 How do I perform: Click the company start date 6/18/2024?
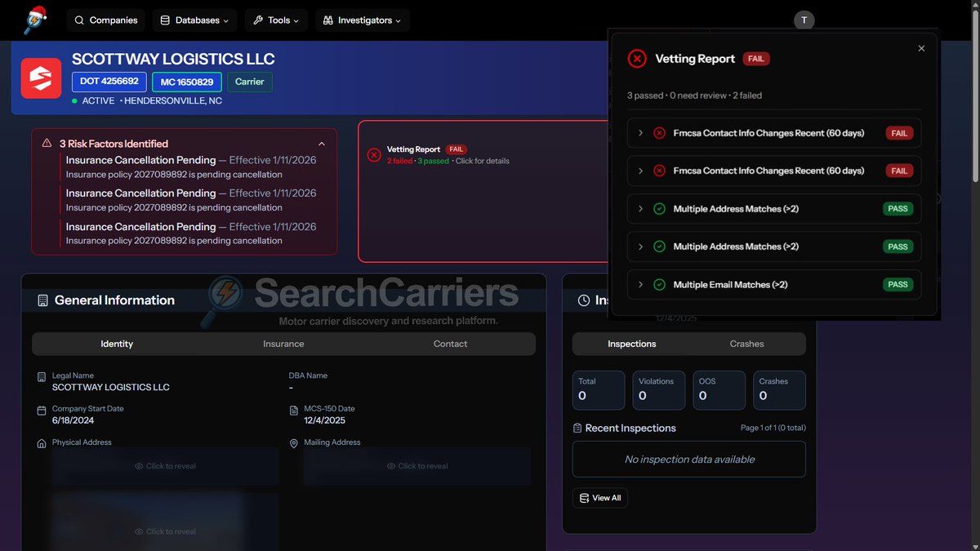[x=73, y=420]
